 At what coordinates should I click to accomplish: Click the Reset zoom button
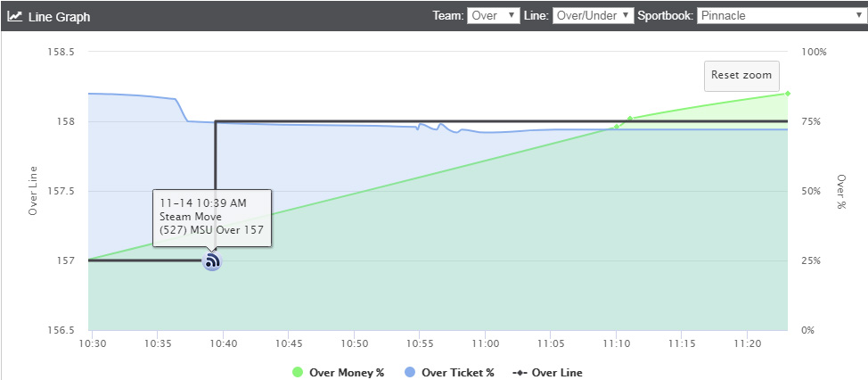(741, 76)
